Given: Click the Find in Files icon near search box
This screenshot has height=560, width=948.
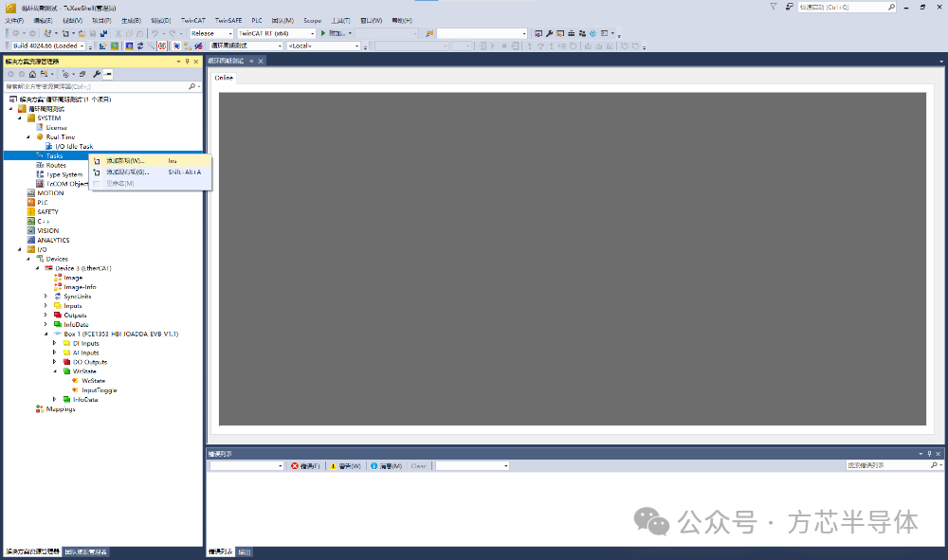Looking at the screenshot, I should [x=429, y=33].
